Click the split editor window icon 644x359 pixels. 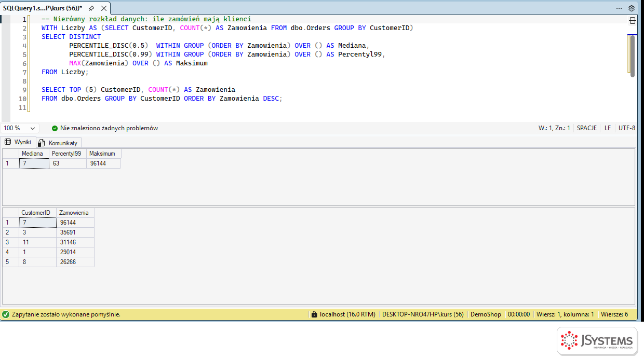click(633, 20)
